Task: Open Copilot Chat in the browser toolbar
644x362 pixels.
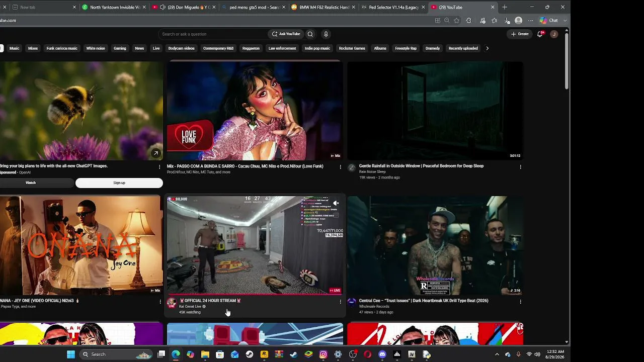Action: tap(548, 21)
